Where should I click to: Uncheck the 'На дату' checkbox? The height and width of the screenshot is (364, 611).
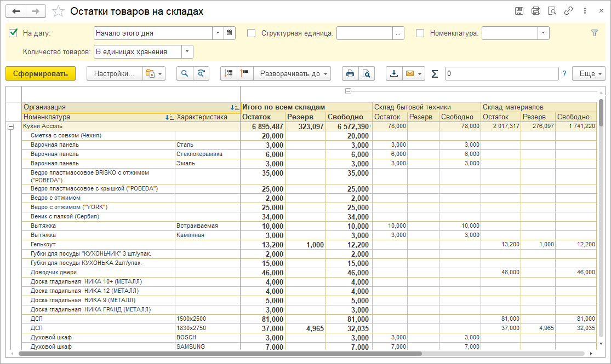coord(14,33)
